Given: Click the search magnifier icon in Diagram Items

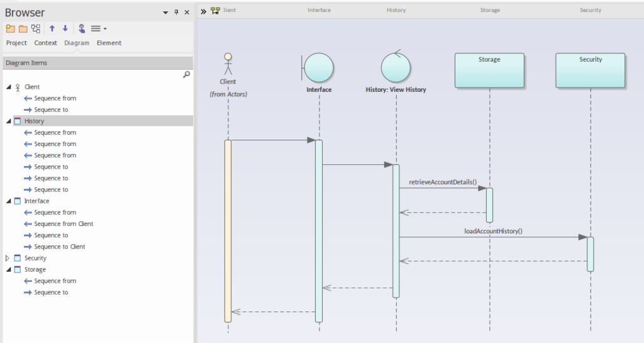Looking at the screenshot, I should [186, 74].
